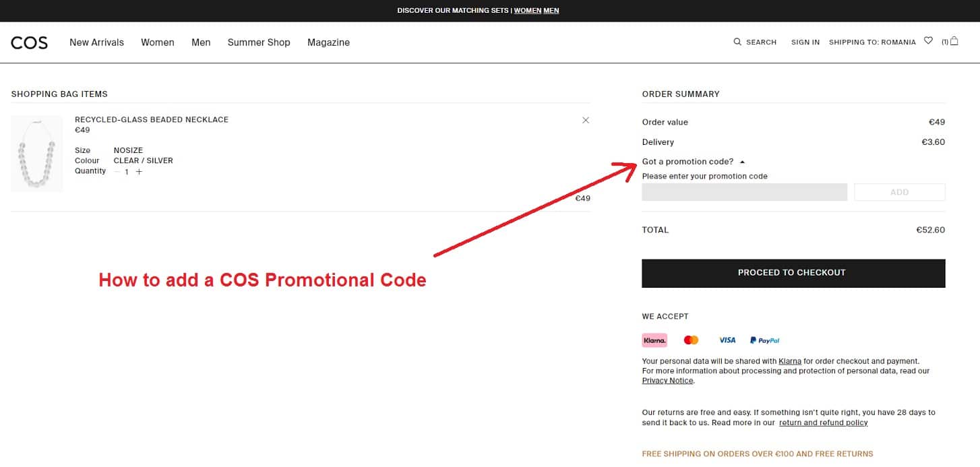Click the ADD promo code button
Screen dimensions: 980x467
coord(899,192)
